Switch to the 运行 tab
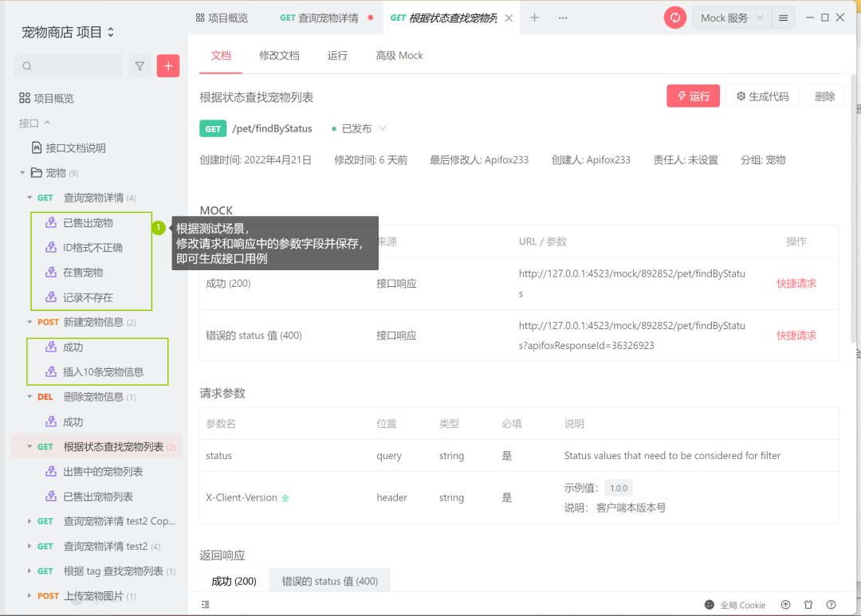The height and width of the screenshot is (616, 861). click(337, 56)
